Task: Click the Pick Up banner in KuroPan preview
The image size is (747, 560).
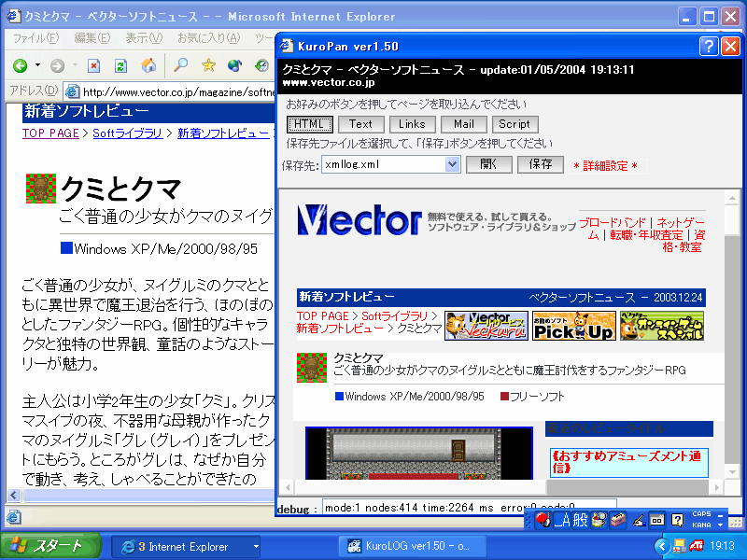Action: coord(574,326)
